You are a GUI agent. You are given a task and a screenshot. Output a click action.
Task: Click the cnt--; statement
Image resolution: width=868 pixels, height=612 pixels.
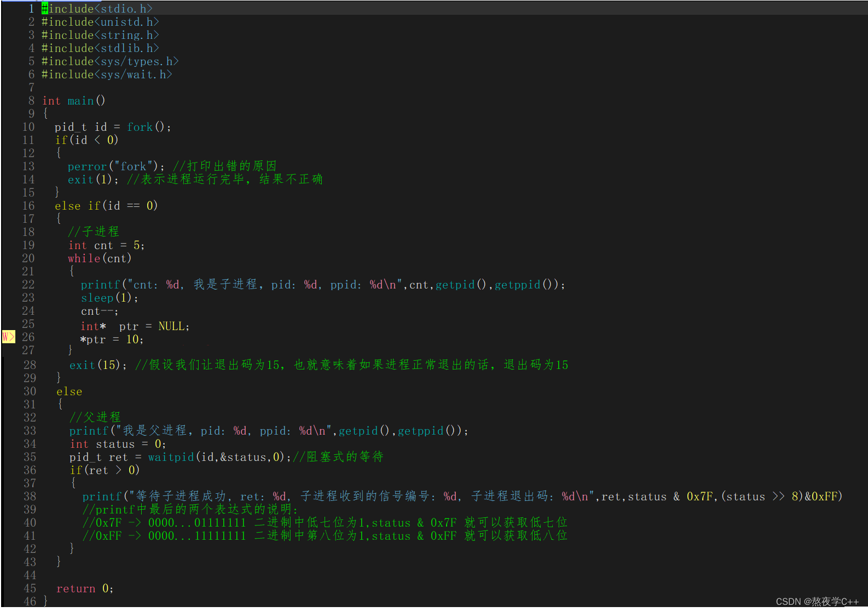pyautogui.click(x=100, y=311)
